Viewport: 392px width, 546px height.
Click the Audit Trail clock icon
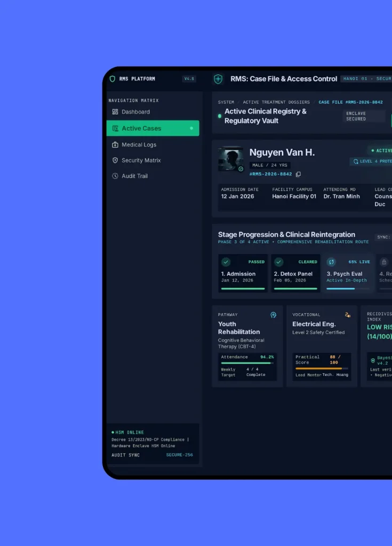coord(115,176)
